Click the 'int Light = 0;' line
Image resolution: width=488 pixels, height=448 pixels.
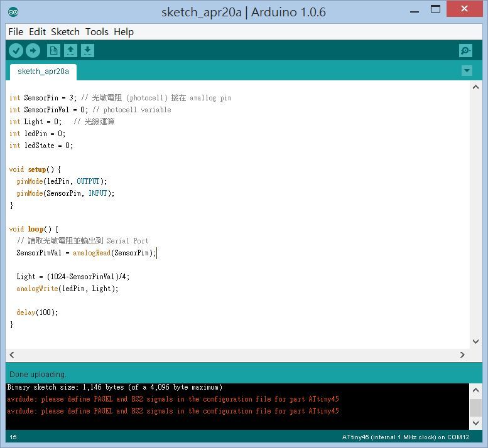(x=62, y=122)
